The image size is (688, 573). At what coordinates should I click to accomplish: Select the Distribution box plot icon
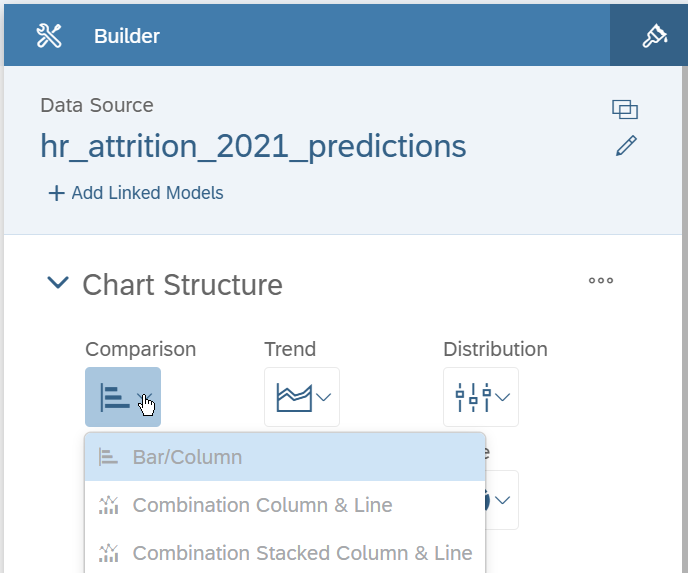click(473, 398)
